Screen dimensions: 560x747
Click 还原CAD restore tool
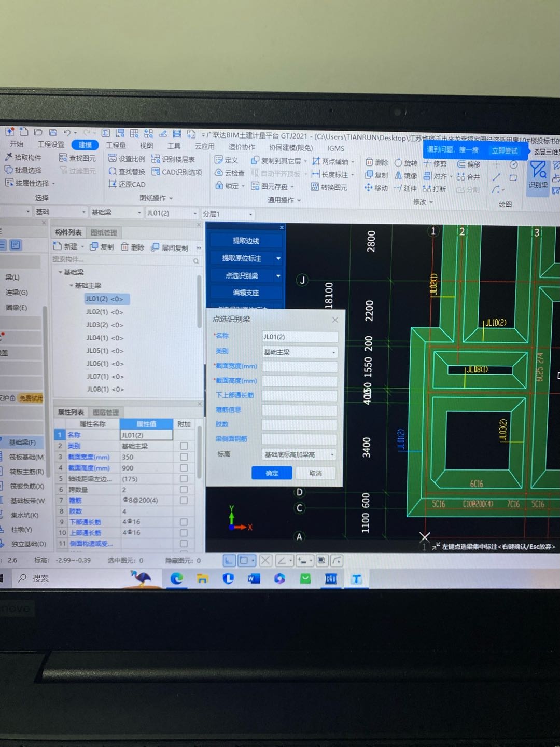(x=127, y=184)
